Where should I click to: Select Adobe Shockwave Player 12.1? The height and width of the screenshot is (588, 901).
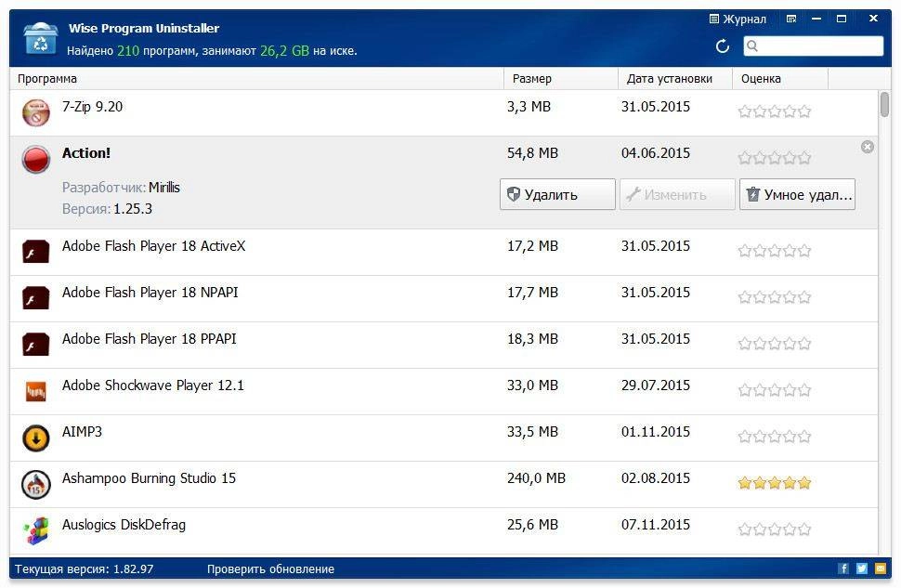tap(444, 392)
